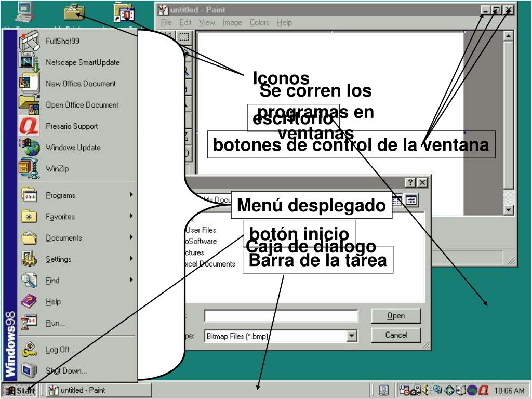Select the Excel Documents folder entry
The image size is (532, 399).
tap(210, 264)
